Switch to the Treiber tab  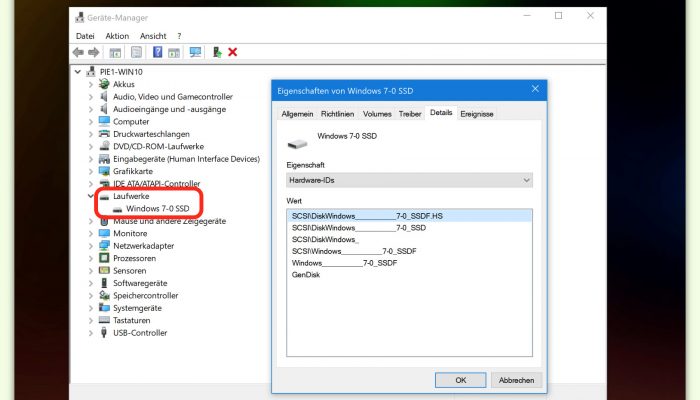point(410,114)
